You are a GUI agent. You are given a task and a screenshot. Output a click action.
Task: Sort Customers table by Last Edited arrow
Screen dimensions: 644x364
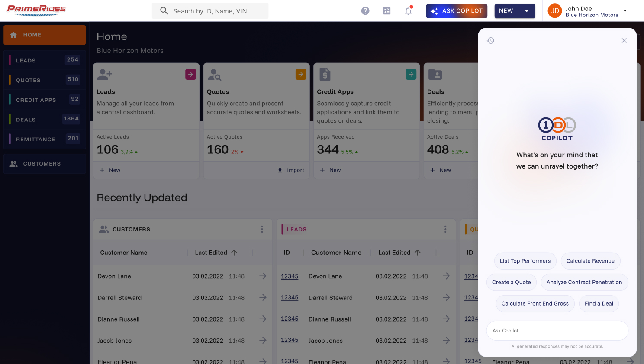234,253
